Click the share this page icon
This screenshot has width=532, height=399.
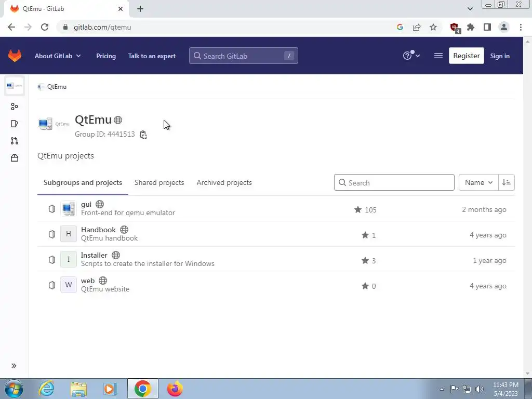point(417,27)
